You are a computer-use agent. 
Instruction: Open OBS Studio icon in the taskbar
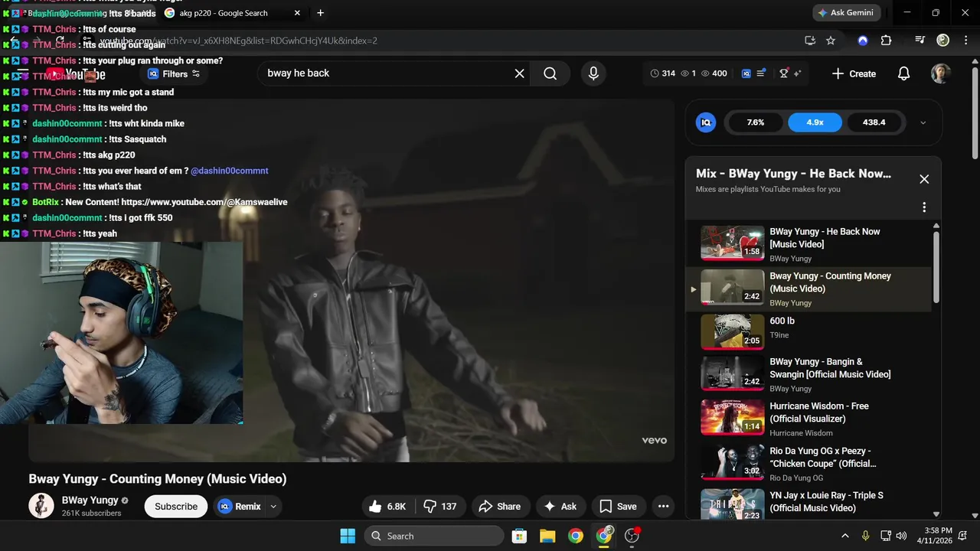[632, 536]
